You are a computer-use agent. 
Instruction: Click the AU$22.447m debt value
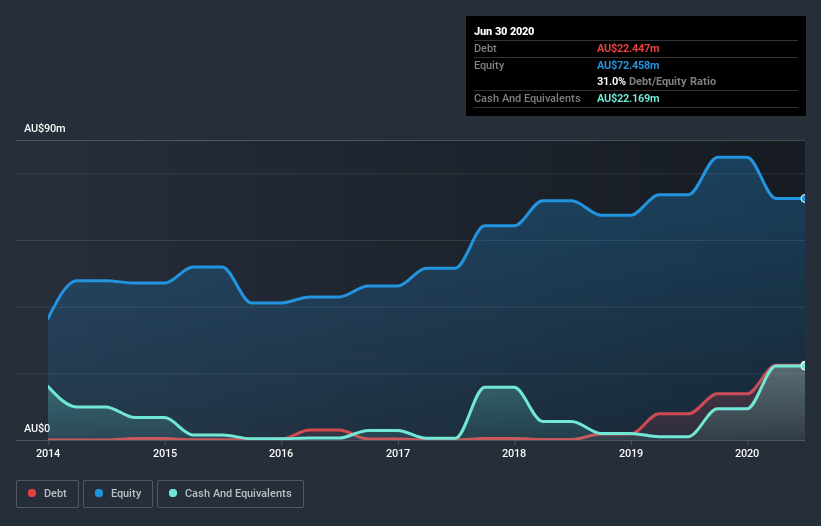click(628, 48)
